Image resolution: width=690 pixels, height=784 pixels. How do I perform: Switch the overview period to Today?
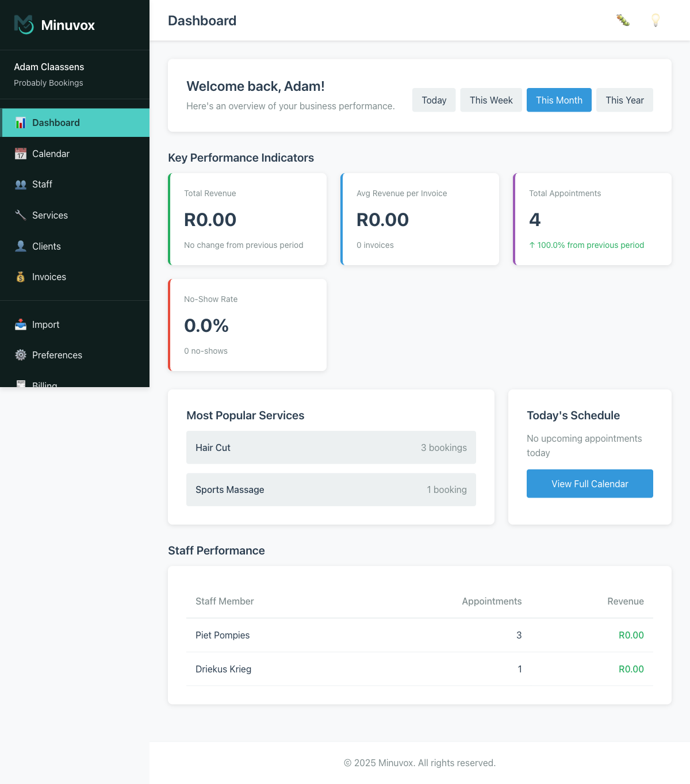[x=434, y=100]
